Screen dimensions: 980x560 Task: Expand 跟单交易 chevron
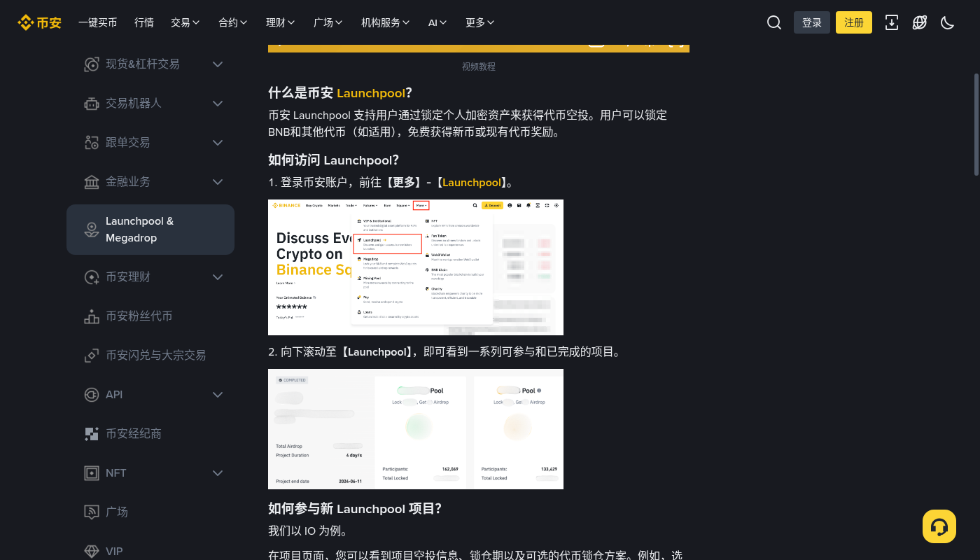point(218,143)
